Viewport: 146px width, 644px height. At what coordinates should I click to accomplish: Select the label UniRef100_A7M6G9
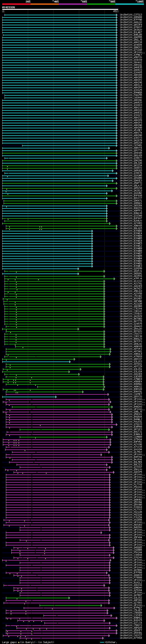coord(131,357)
